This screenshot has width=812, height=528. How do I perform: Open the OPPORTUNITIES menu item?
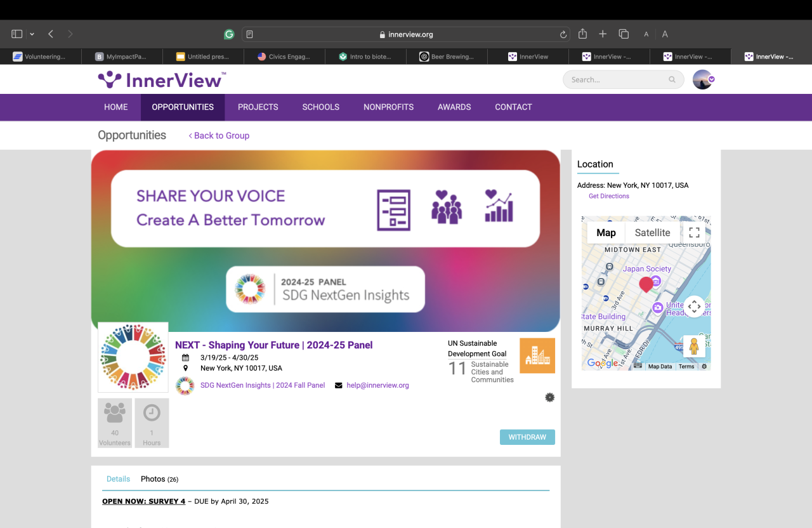pyautogui.click(x=183, y=107)
